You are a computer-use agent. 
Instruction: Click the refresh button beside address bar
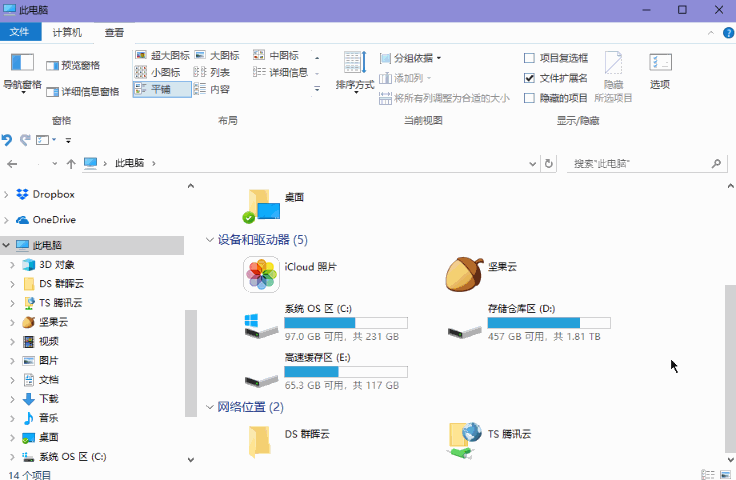(x=548, y=163)
